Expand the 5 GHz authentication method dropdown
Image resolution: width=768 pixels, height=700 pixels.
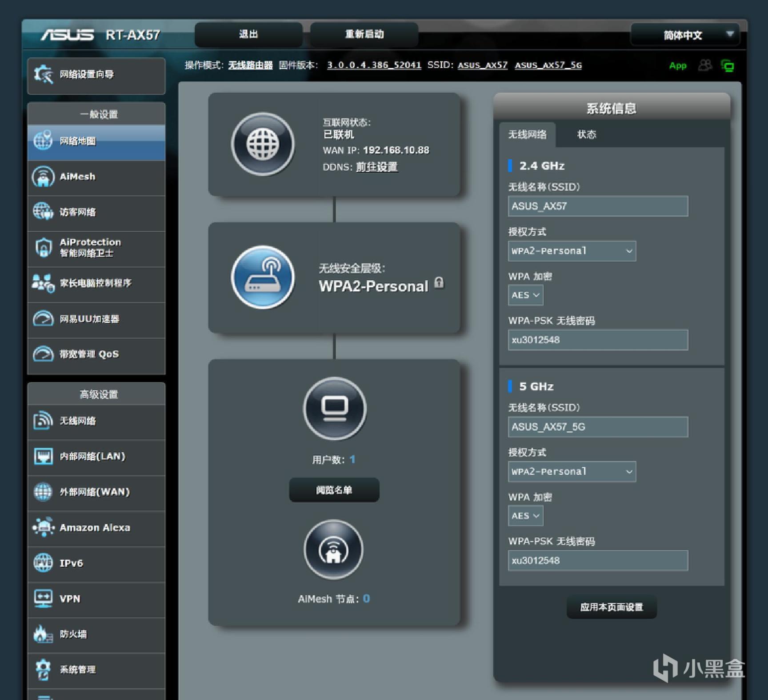(x=572, y=472)
